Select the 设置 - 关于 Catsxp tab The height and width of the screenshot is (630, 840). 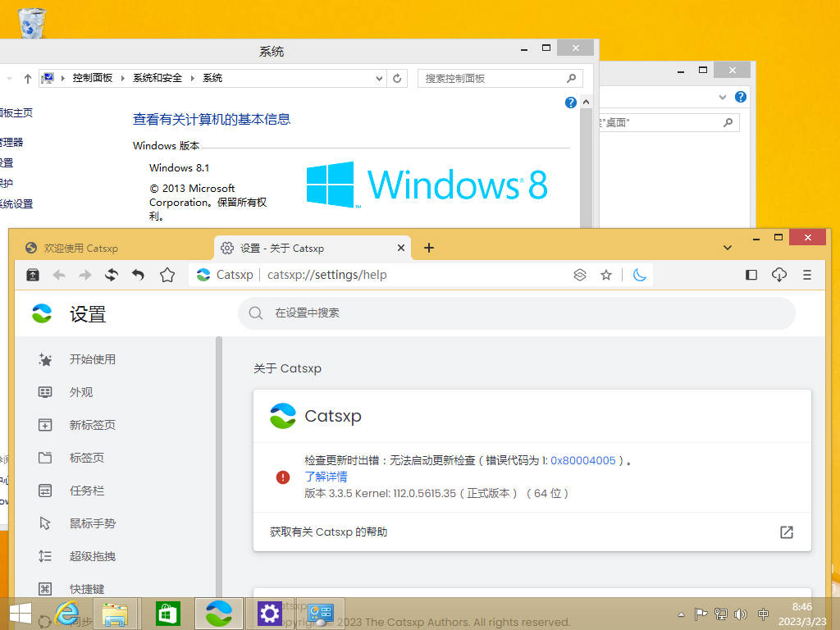coord(313,248)
